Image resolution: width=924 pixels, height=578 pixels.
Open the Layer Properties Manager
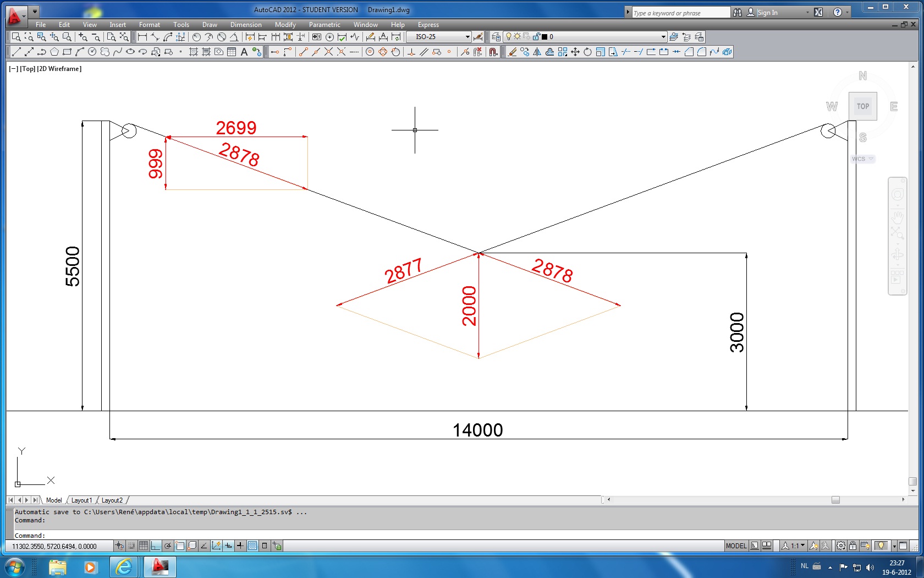(x=496, y=37)
